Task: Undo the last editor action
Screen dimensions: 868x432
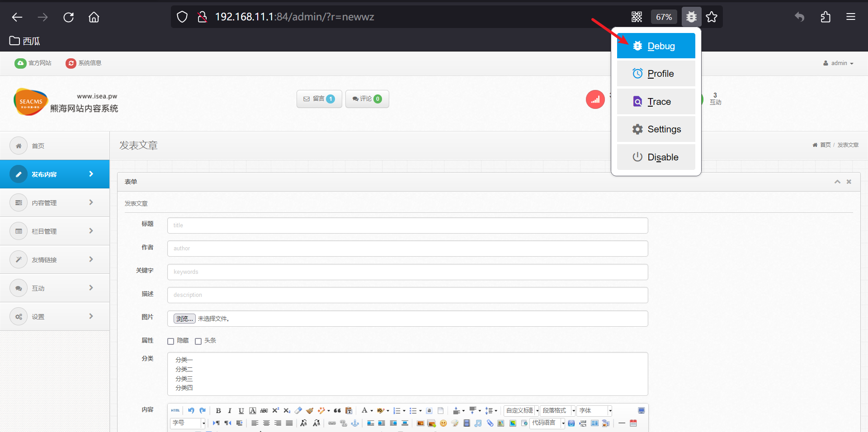Action: [x=191, y=410]
